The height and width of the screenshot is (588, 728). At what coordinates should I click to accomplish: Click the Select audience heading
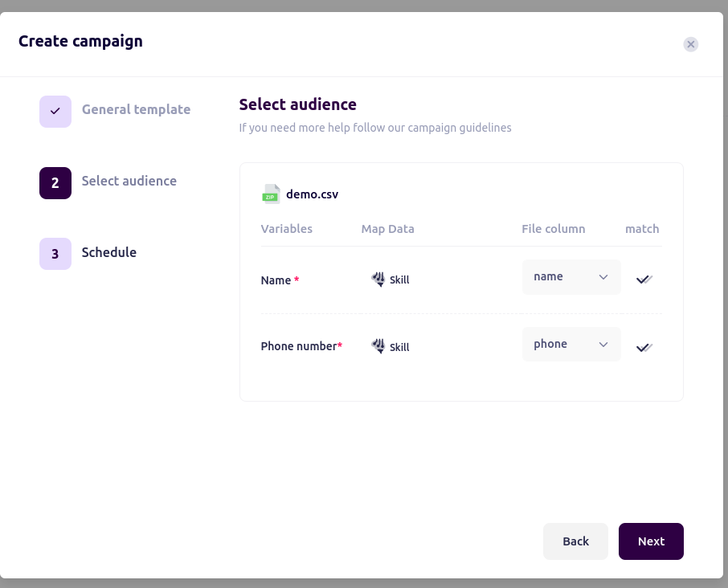click(297, 104)
